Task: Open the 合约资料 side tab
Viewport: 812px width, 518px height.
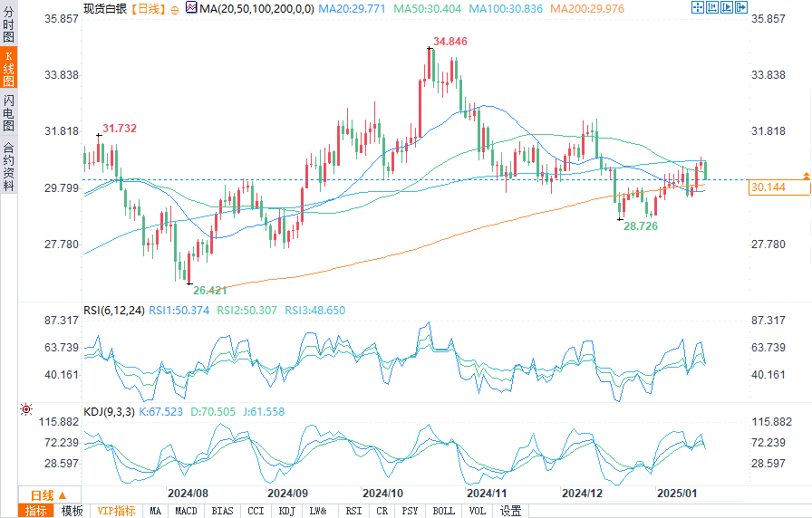Action: [x=8, y=167]
